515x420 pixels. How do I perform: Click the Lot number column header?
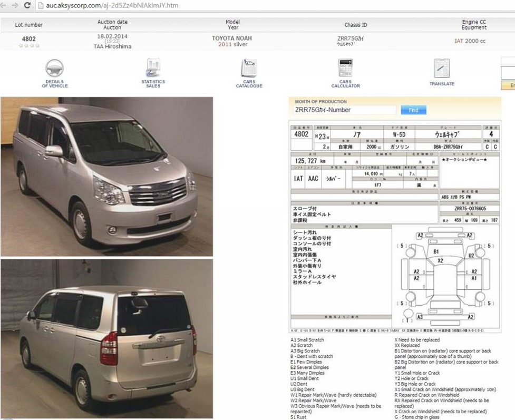(28, 25)
